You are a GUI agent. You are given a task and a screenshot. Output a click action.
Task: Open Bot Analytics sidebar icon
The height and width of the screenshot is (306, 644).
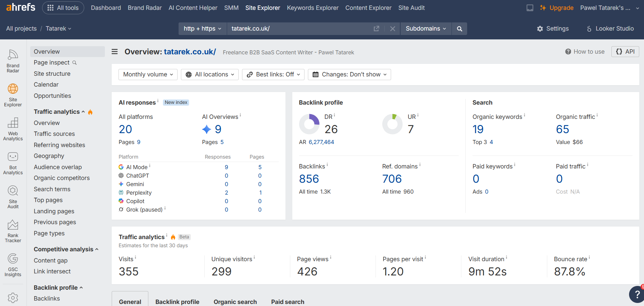point(13,163)
